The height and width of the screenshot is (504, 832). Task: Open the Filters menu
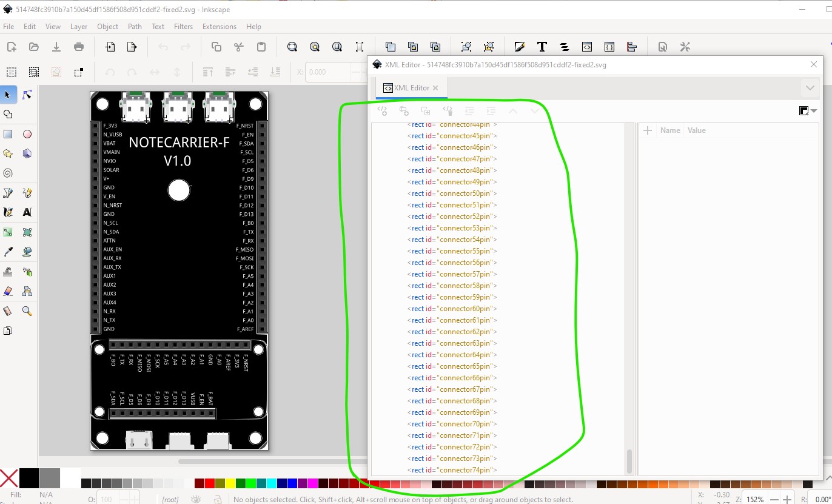[x=183, y=27]
